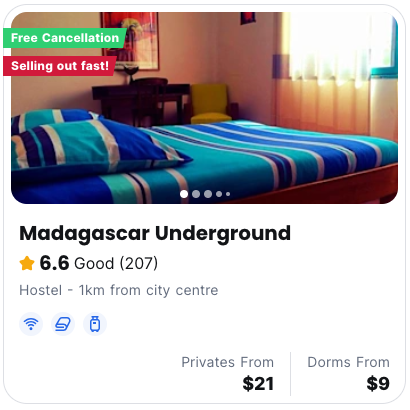This screenshot has width=410, height=410.
Task: Open the (207) reviews count
Action: point(139,263)
